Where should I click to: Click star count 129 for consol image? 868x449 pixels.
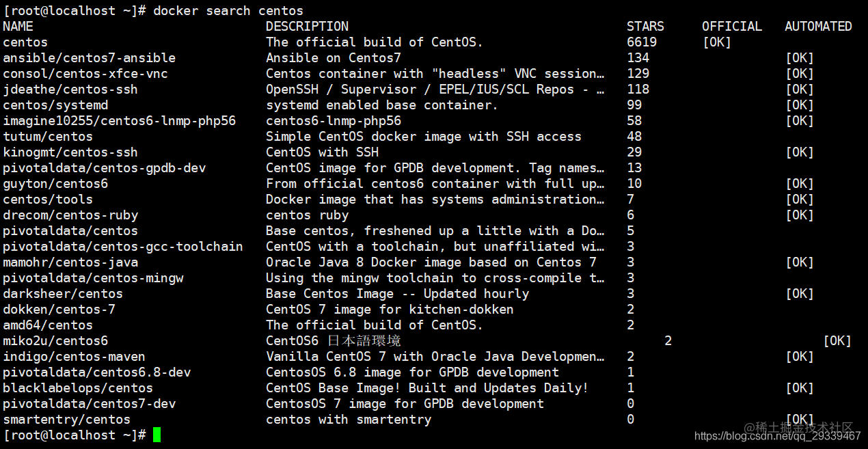[638, 74]
